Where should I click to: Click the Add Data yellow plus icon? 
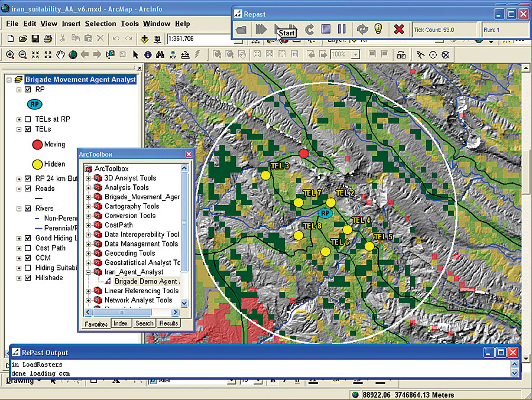coord(145,39)
